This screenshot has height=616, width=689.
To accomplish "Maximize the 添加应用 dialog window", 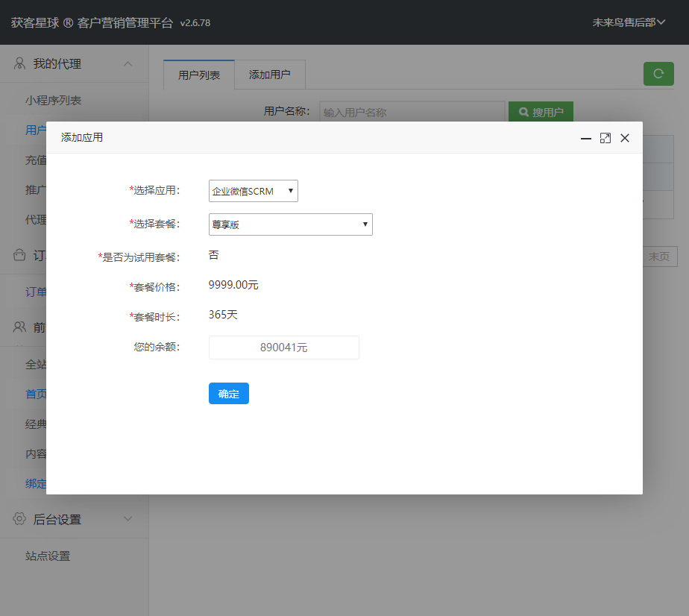I will (605, 138).
